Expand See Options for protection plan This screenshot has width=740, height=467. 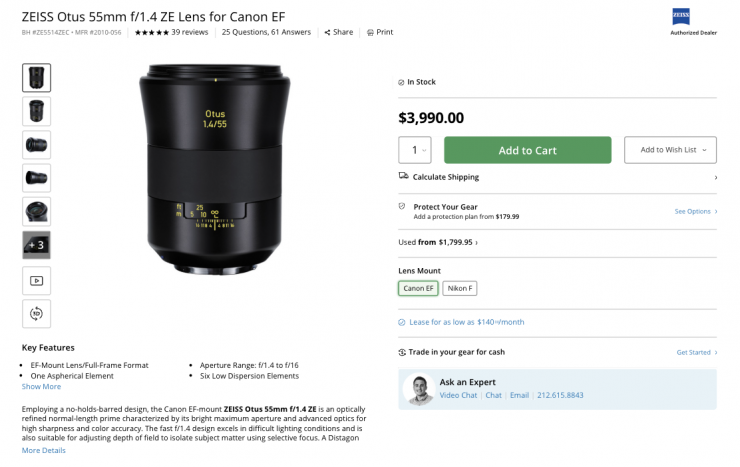click(694, 211)
